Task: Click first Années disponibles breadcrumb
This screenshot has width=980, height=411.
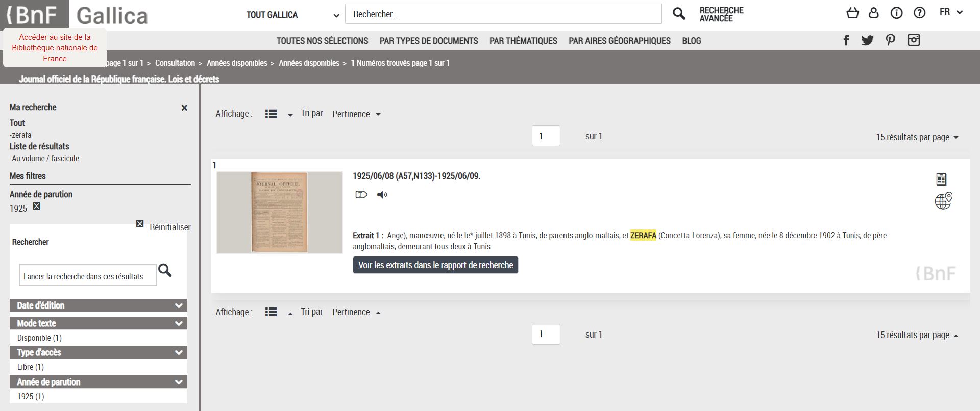Action: tap(237, 63)
